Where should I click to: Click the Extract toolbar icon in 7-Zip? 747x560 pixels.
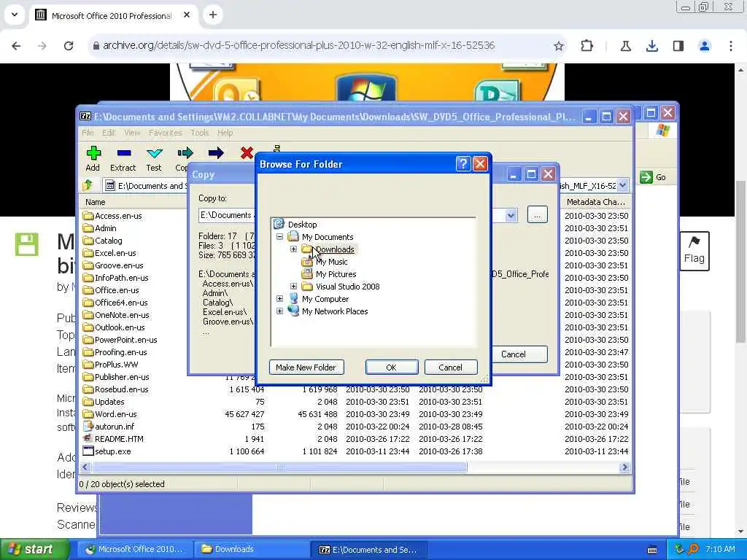tap(123, 153)
